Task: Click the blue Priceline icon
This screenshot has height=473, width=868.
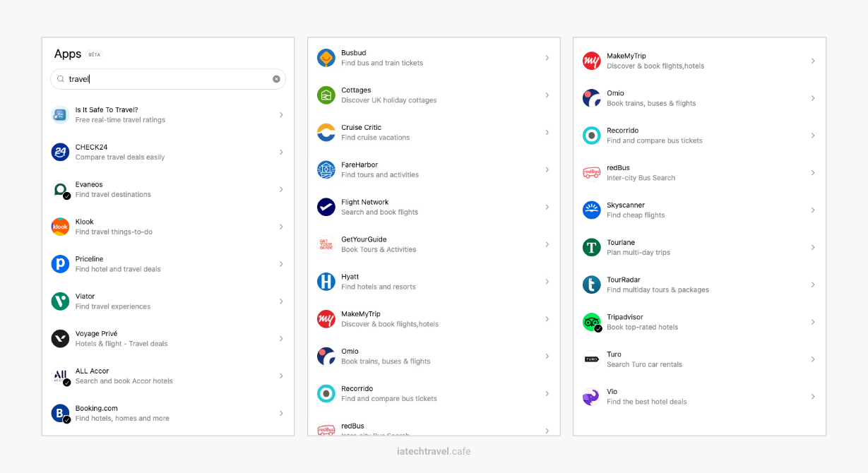Action: point(60,264)
